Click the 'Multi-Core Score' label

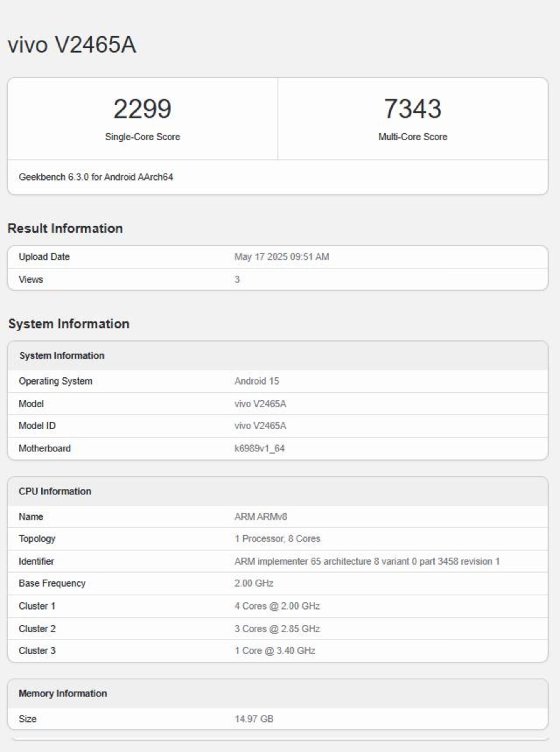point(413,137)
